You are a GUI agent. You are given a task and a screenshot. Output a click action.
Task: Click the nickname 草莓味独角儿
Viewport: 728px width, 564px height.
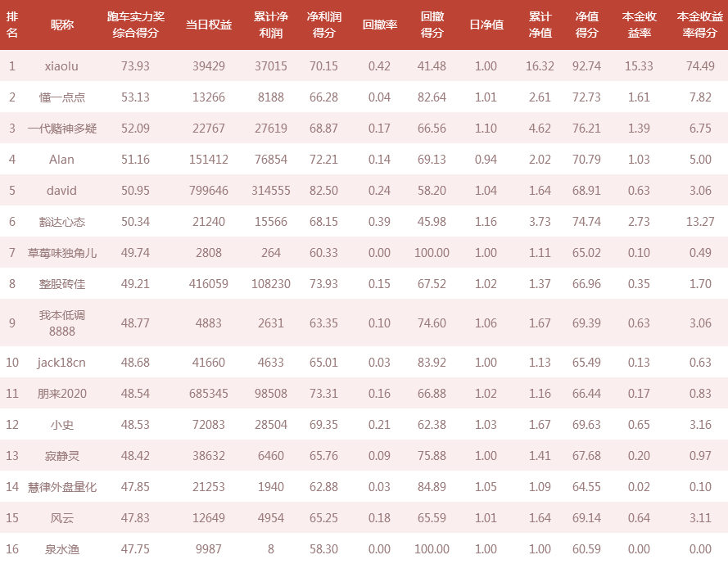61,252
